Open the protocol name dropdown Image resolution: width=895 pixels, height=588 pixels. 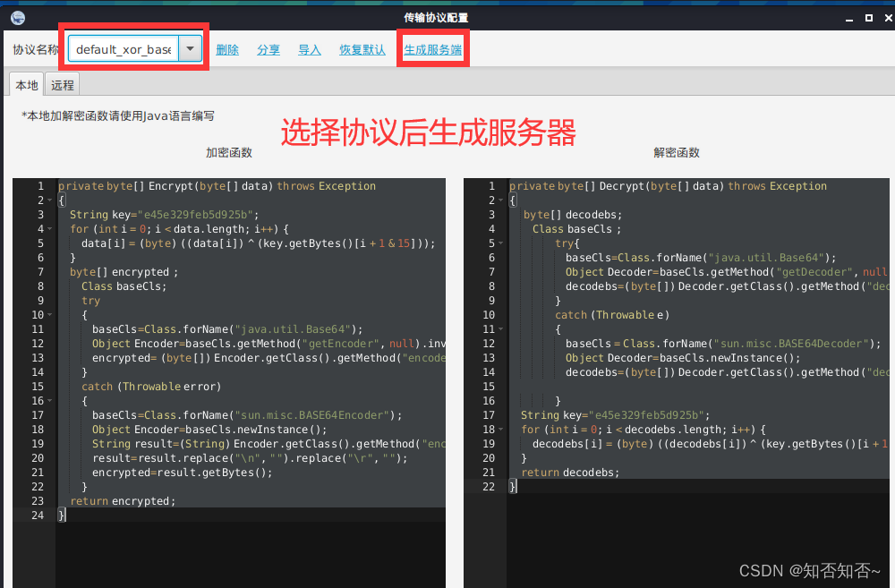[x=189, y=48]
